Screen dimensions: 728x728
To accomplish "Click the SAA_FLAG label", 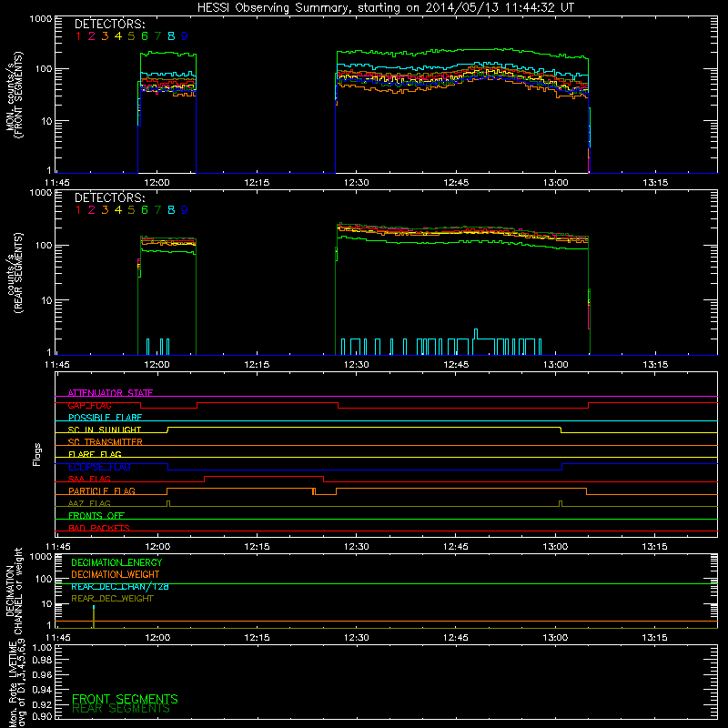I will tap(89, 479).
